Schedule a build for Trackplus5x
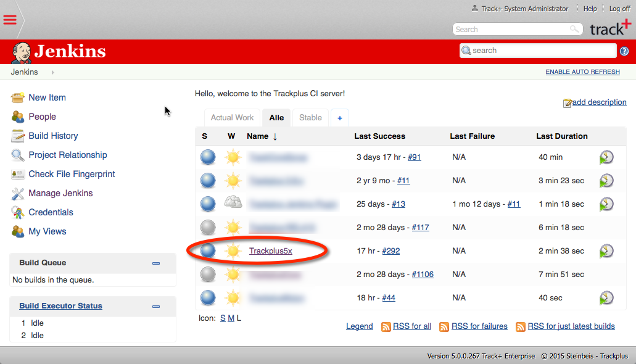636x364 pixels. (606, 251)
